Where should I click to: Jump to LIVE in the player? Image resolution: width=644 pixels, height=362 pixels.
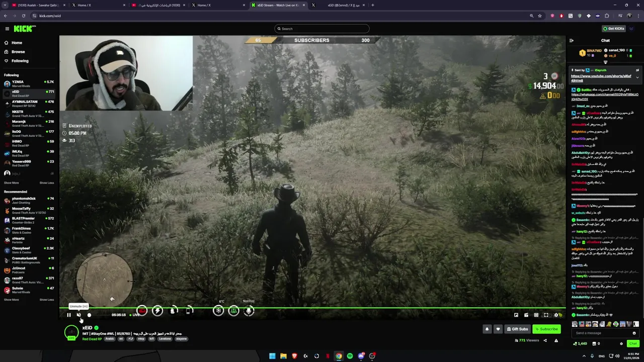135,315
